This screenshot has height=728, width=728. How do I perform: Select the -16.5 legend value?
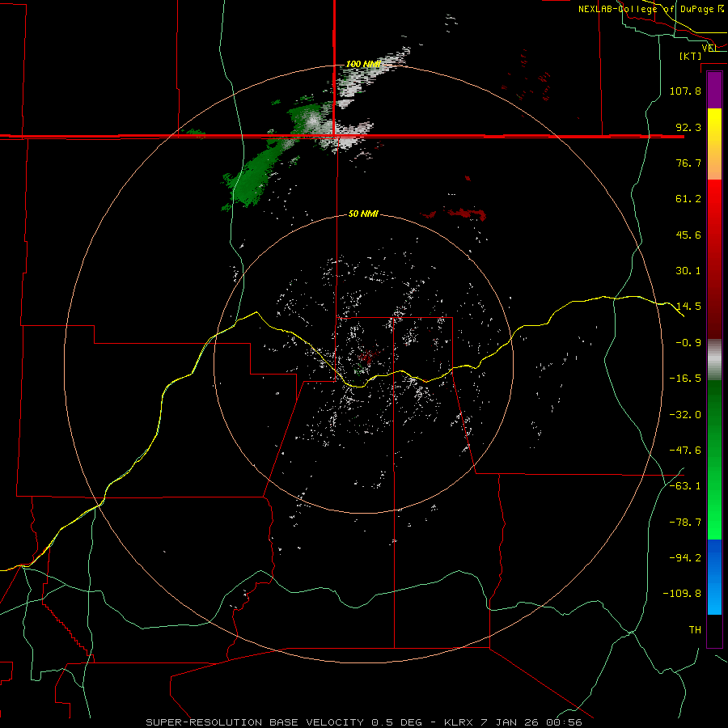pos(685,378)
